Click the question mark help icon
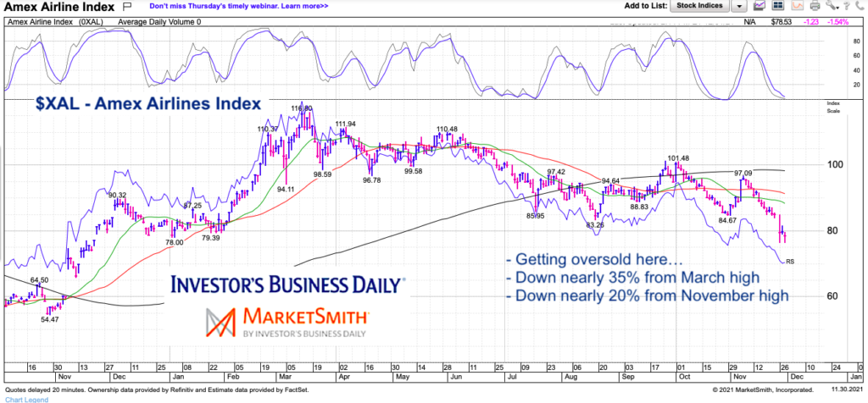 (x=847, y=6)
